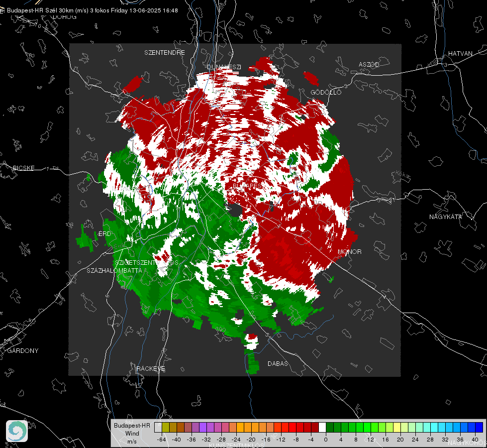Click the 20 value on legend scale
Image resolution: width=487 pixels, height=448 pixels.
[x=400, y=440]
